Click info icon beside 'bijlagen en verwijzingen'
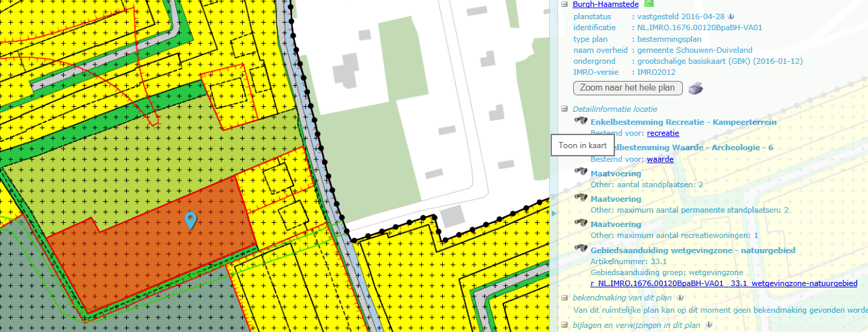 [x=708, y=325]
